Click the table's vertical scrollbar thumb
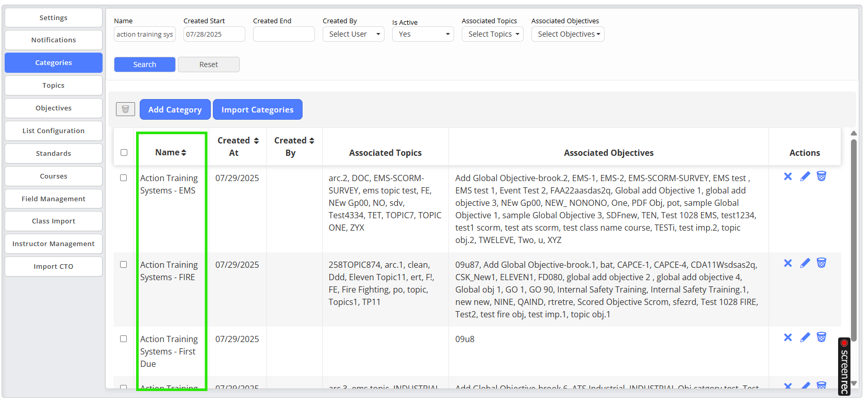Screen dimensions: 868x404 pyautogui.click(x=854, y=240)
